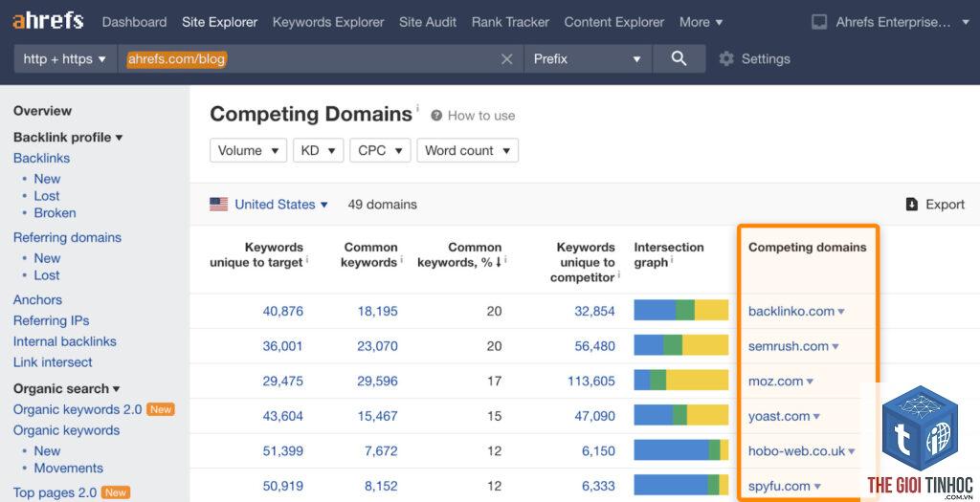
Task: Click the monitor icon next to Ahrefs Enterprise
Action: coord(819,23)
